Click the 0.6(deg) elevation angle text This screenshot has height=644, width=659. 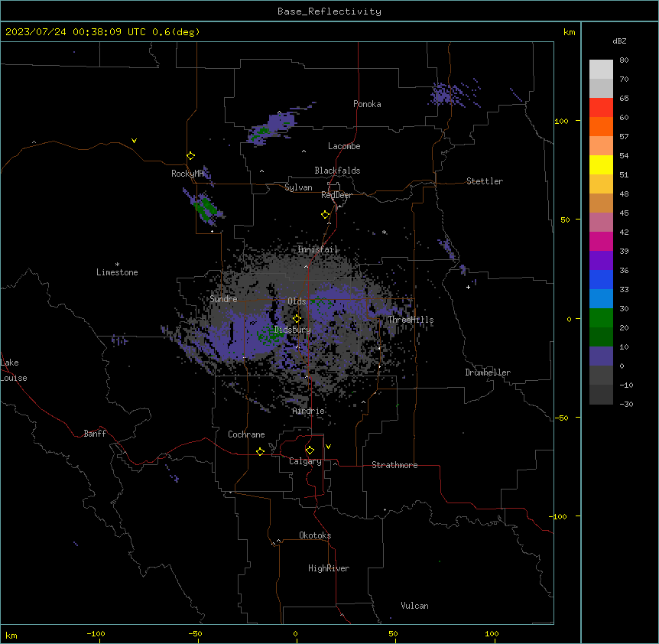click(176, 32)
